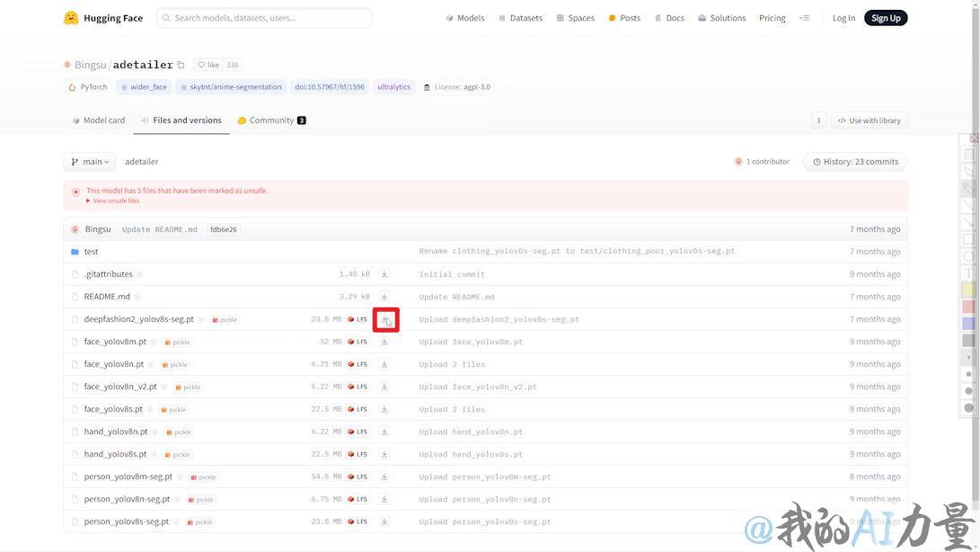This screenshot has width=980, height=552.
Task: Download the README.md file
Action: (384, 297)
